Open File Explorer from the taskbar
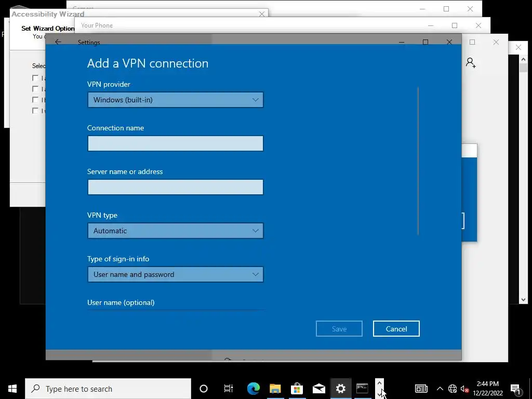The image size is (532, 399). tap(275, 389)
